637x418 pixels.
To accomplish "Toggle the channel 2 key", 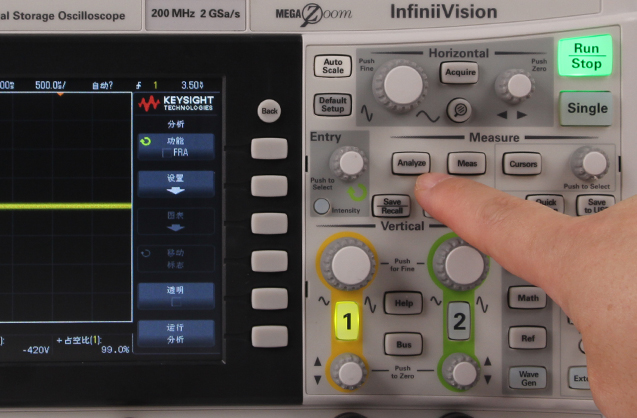I will point(459,321).
